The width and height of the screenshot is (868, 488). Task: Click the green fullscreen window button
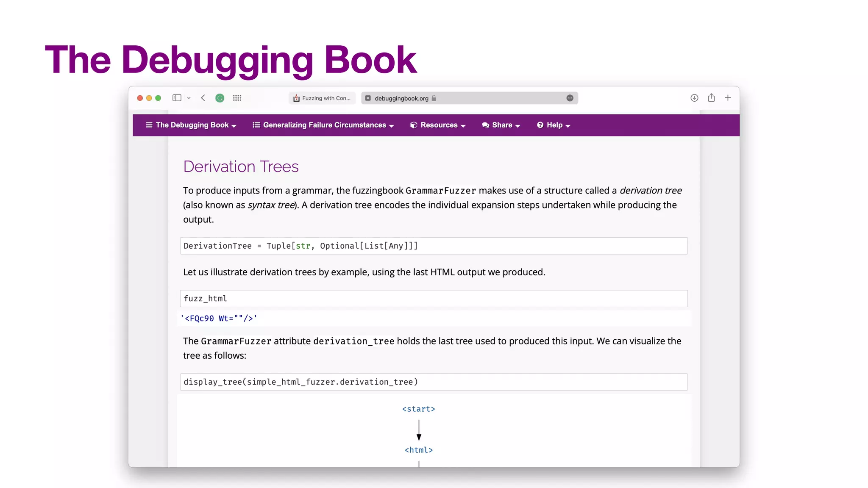coord(158,98)
